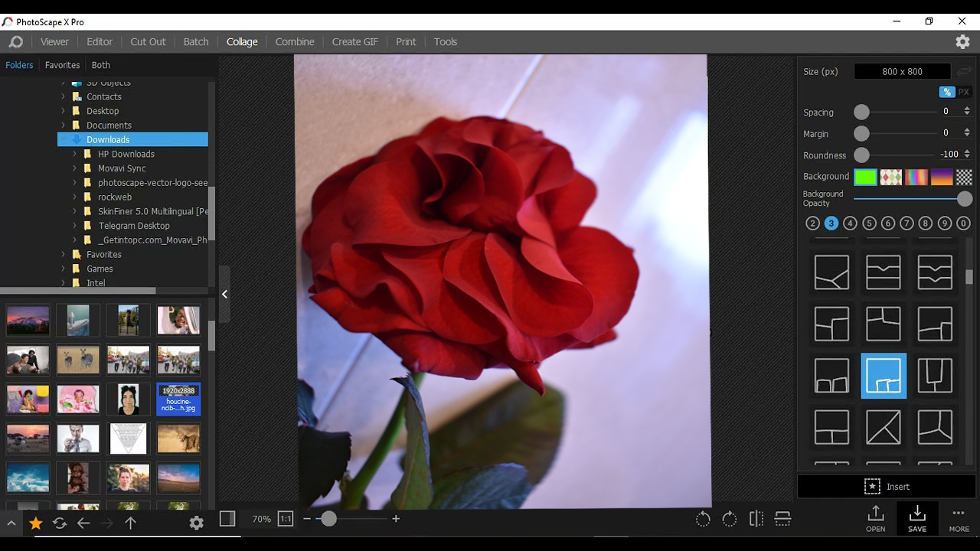
Task: Refresh the thumbnail folder view
Action: coord(60,523)
